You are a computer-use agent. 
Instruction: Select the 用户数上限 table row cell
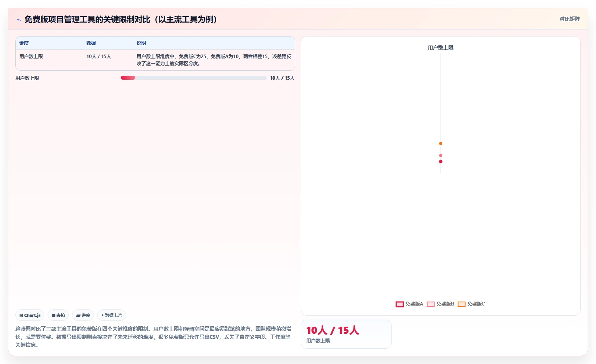click(x=31, y=57)
